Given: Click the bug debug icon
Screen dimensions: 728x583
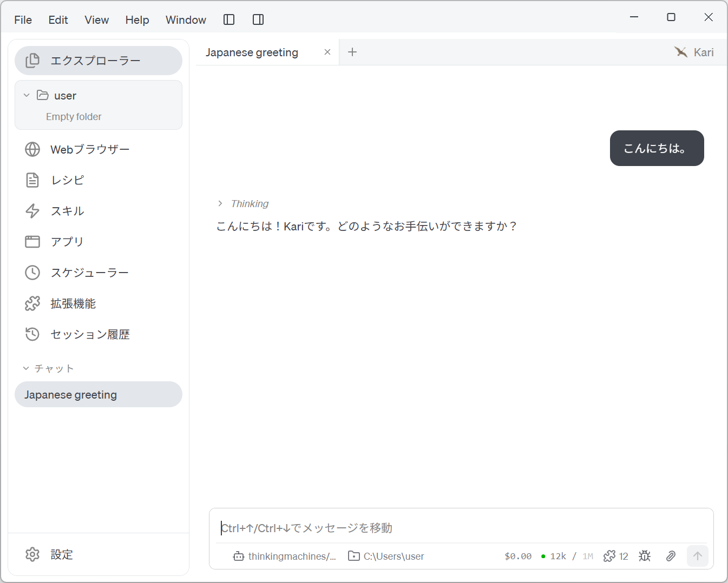Looking at the screenshot, I should click(x=645, y=556).
